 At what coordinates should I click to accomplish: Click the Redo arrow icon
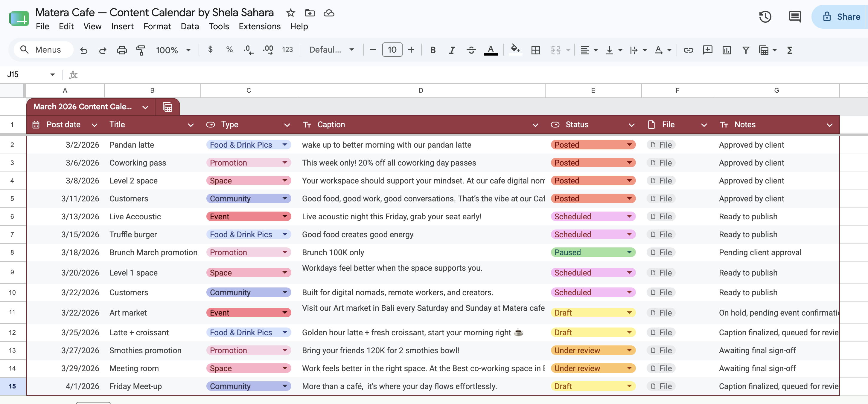coord(103,50)
